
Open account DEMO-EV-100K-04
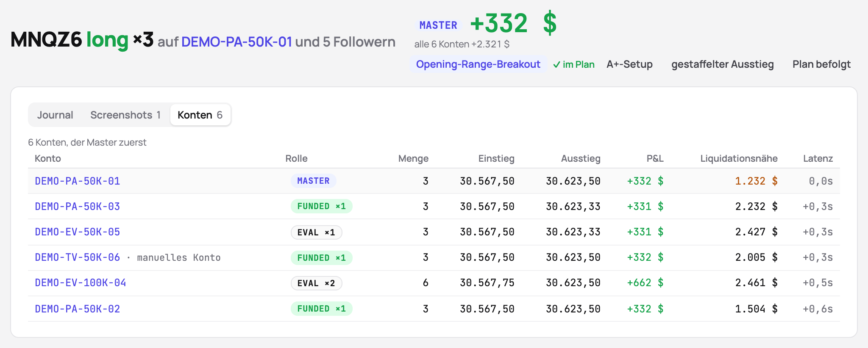[81, 283]
